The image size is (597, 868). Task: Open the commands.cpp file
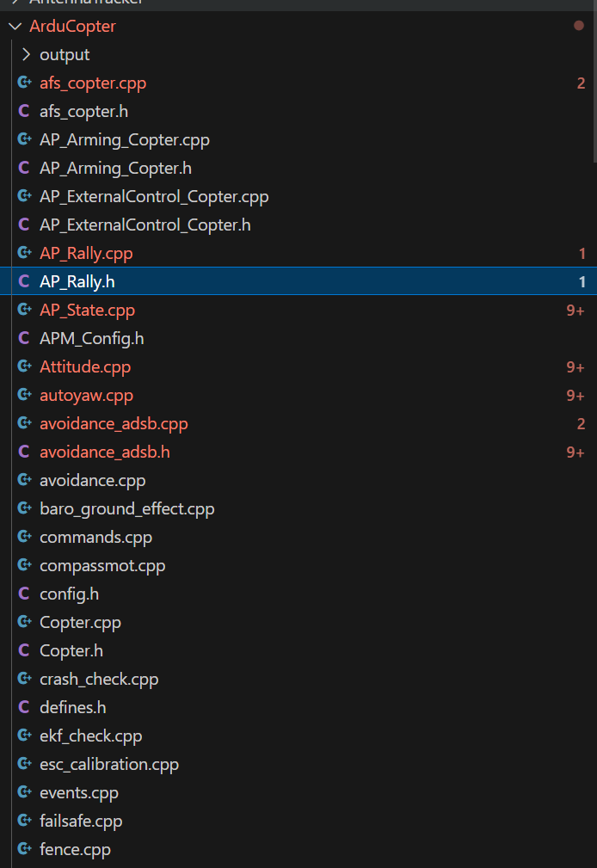[95, 537]
